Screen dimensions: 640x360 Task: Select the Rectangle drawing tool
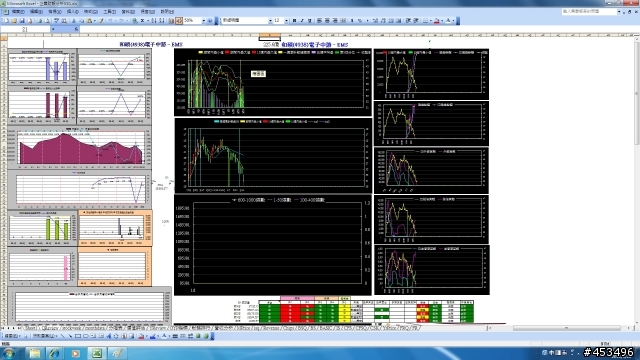pos(78,336)
